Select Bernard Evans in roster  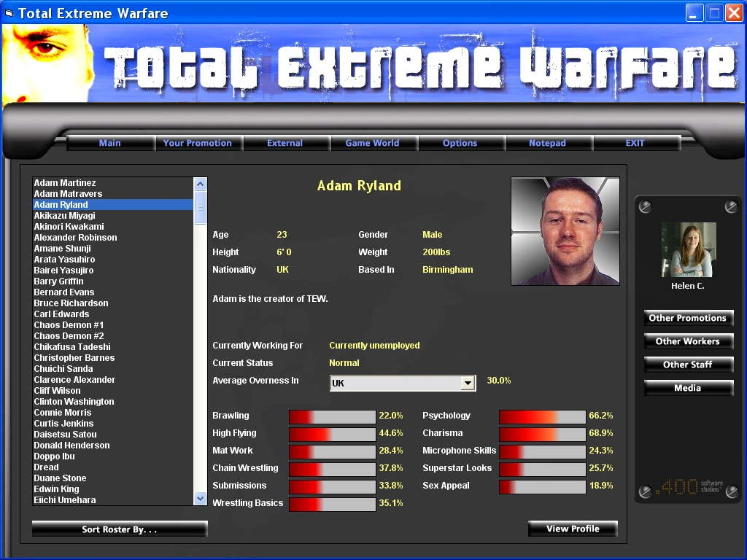(113, 292)
